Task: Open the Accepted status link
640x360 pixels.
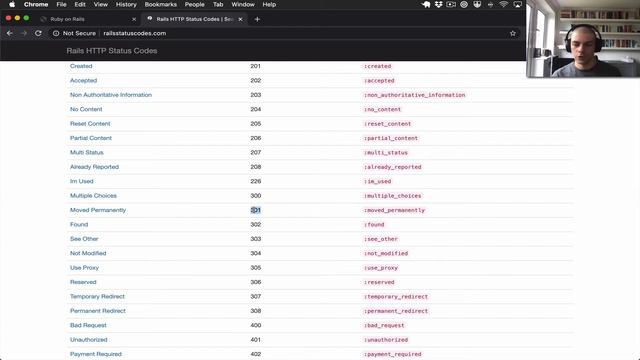Action: (83, 80)
